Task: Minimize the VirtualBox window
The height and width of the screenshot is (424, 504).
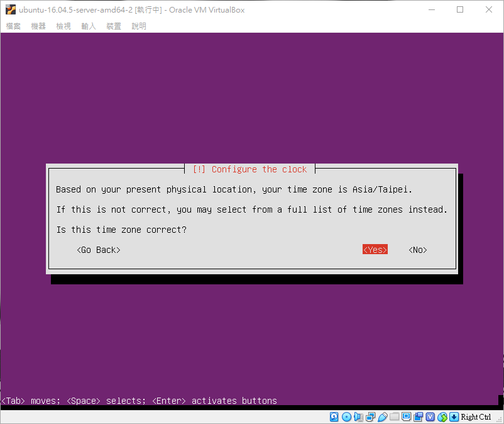Action: (432, 9)
